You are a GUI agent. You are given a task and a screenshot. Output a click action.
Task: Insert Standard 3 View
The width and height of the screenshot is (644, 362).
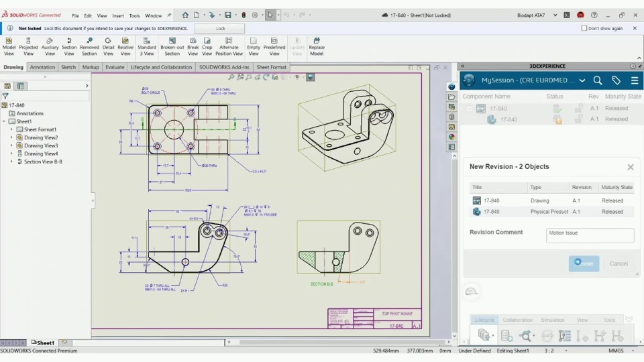(147, 46)
